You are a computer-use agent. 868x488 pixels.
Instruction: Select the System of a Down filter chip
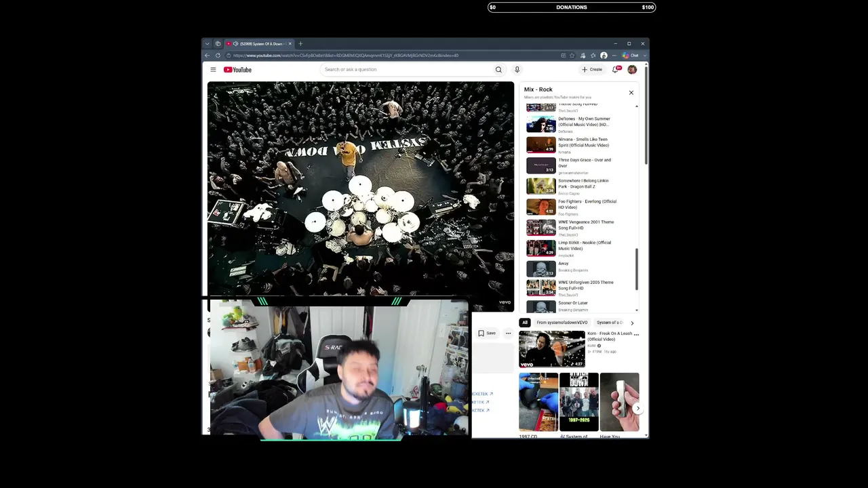click(x=610, y=323)
